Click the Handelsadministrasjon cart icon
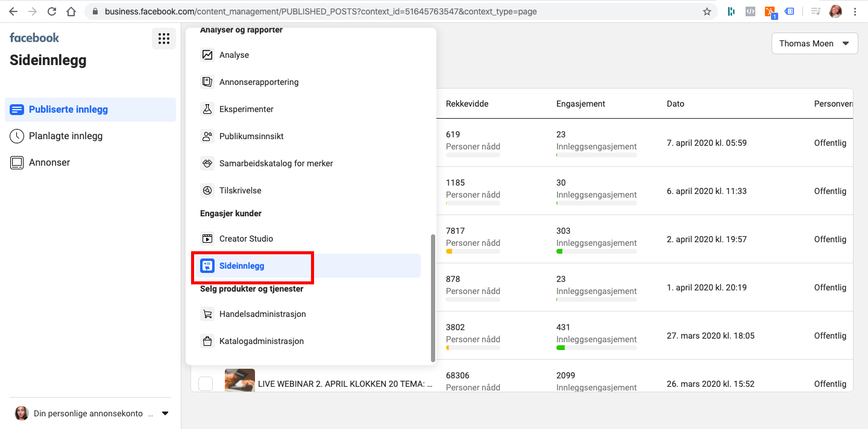 point(207,314)
